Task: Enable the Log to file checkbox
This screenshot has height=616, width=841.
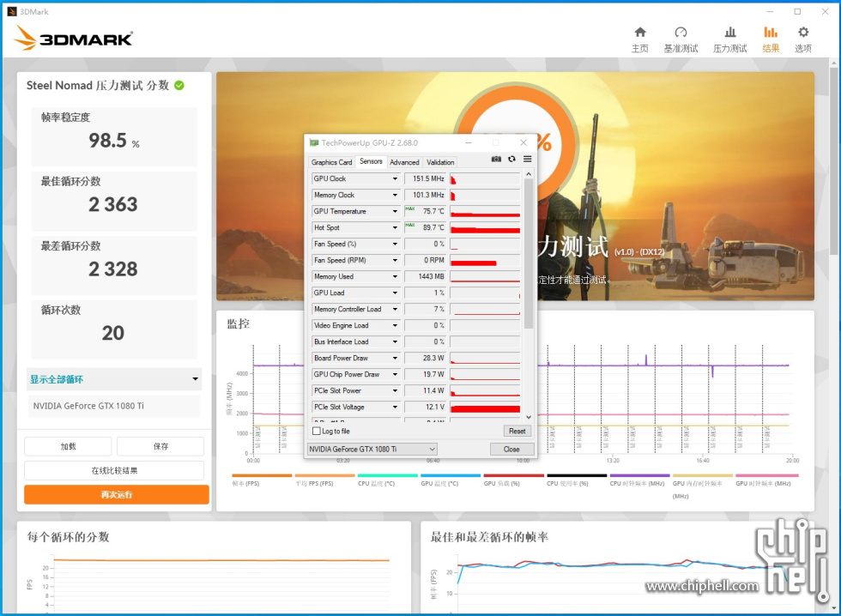Action: point(317,432)
